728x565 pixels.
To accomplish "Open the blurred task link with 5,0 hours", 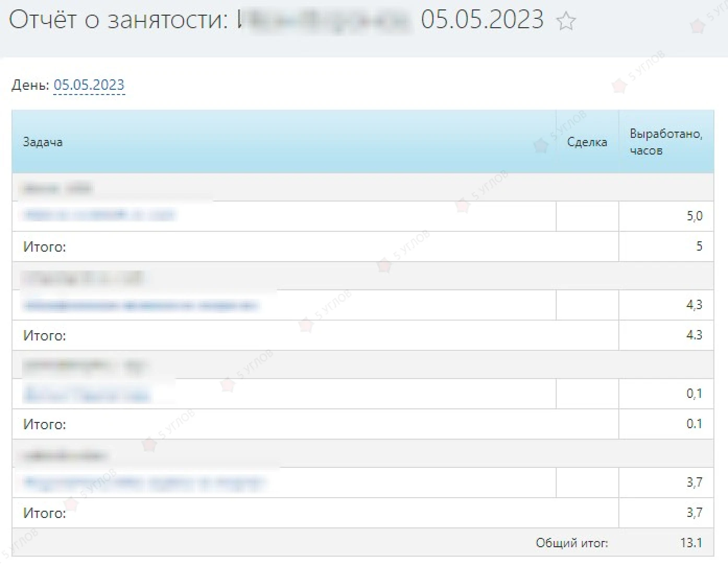I will tap(99, 215).
